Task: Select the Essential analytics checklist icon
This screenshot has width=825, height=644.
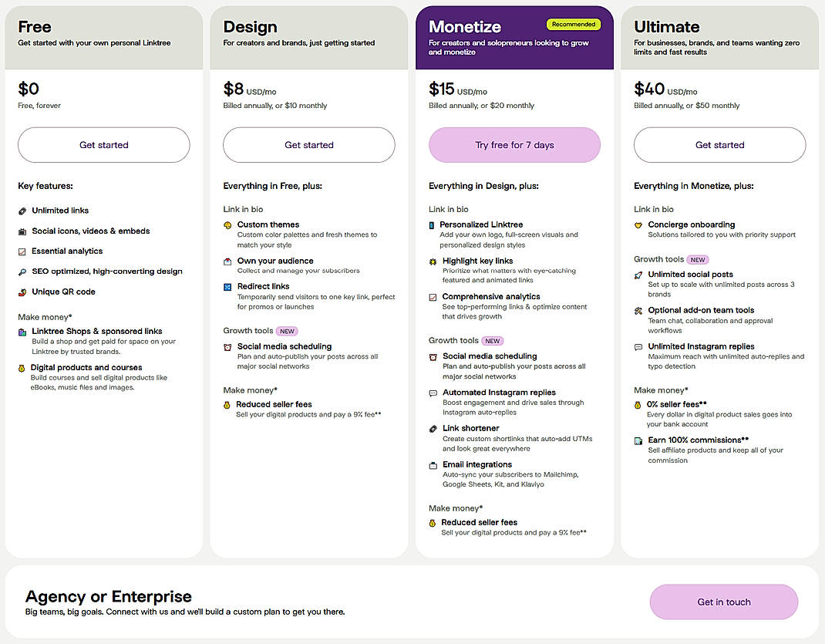Action: [x=22, y=250]
